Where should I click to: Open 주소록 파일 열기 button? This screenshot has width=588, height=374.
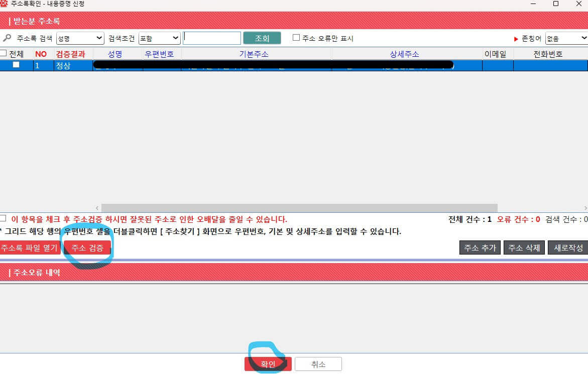pos(30,247)
